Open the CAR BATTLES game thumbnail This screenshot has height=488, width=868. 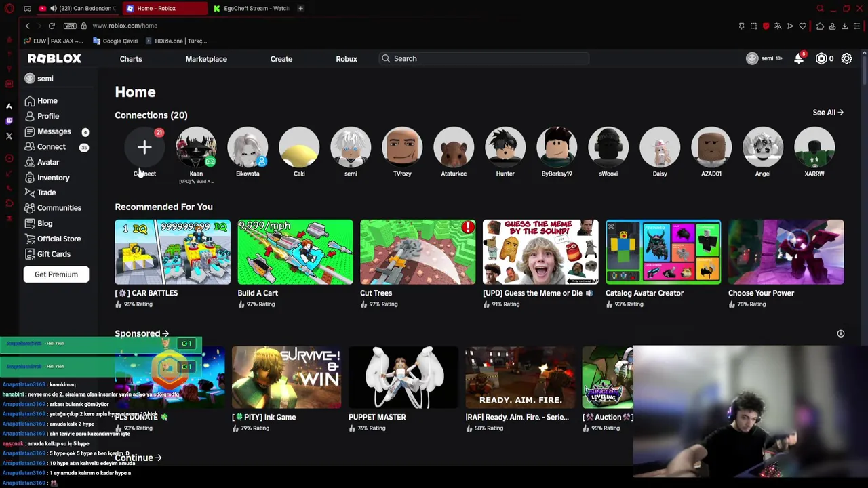coord(172,251)
